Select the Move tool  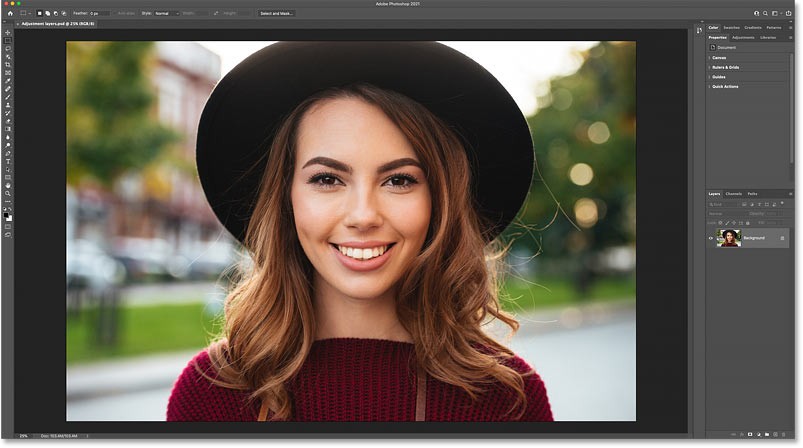click(x=8, y=32)
